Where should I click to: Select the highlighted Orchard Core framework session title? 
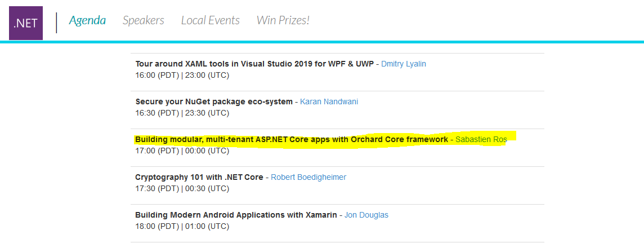[292, 139]
